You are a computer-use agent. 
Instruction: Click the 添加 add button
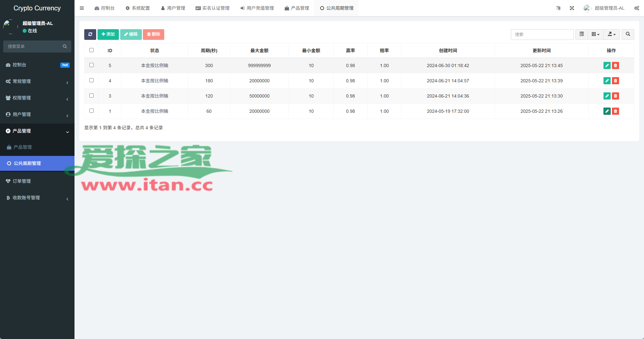108,34
